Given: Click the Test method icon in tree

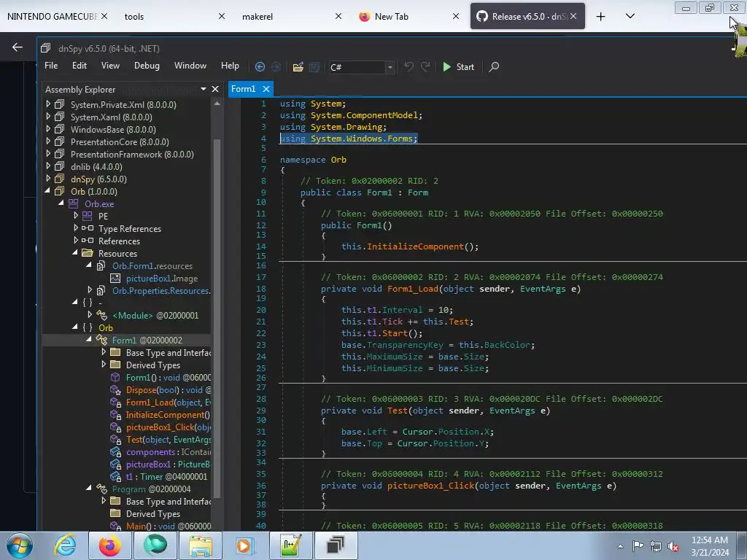Looking at the screenshot, I should (115, 439).
